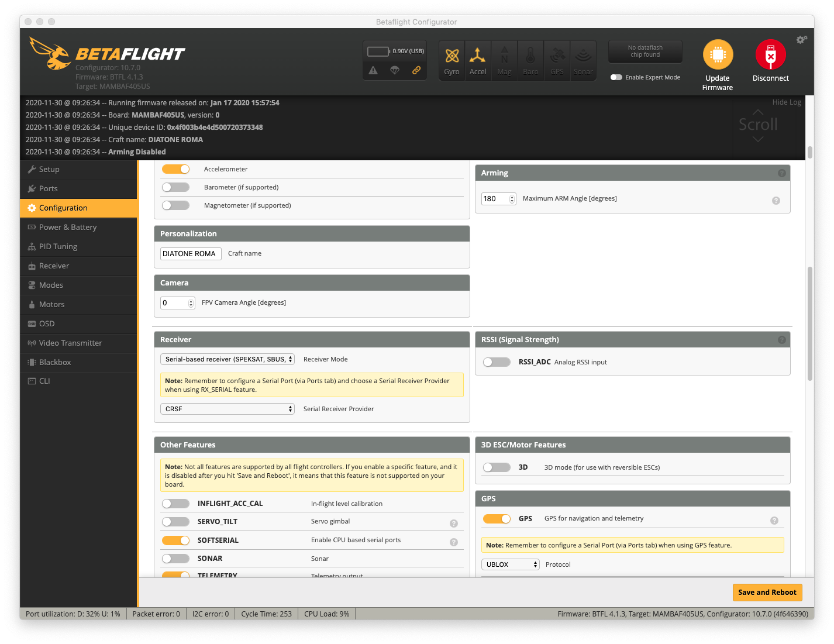Toggle RSSI_ADC analog input switch
This screenshot has width=834, height=644.
(497, 362)
